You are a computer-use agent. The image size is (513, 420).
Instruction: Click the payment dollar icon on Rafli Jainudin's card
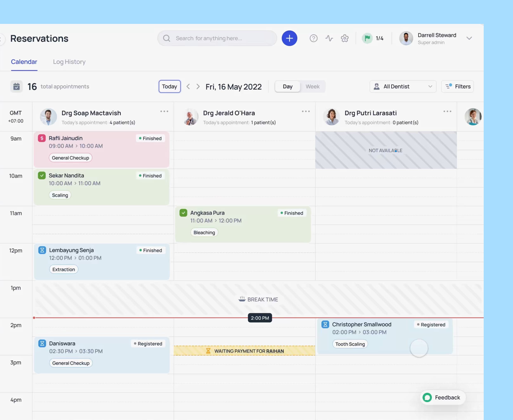point(42,138)
